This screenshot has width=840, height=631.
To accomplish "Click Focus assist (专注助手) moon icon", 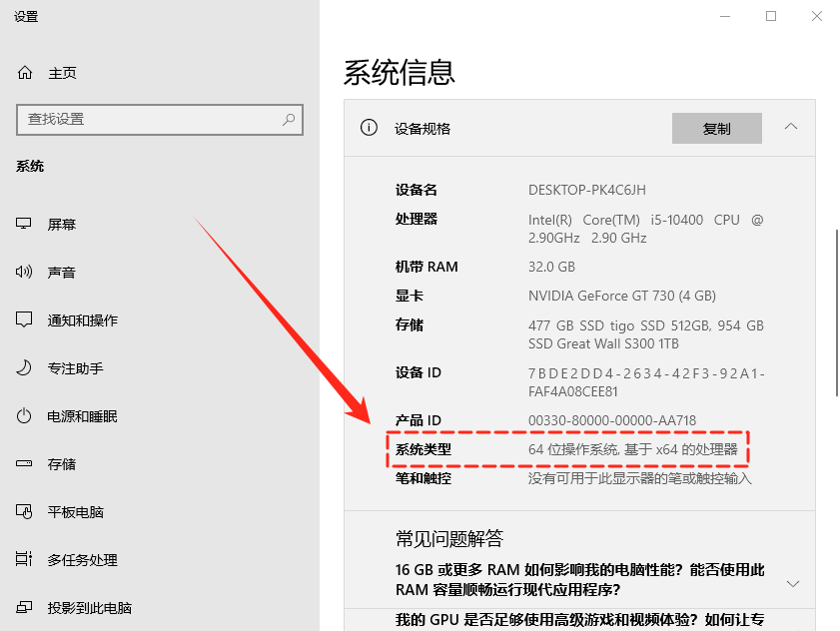I will [x=25, y=368].
